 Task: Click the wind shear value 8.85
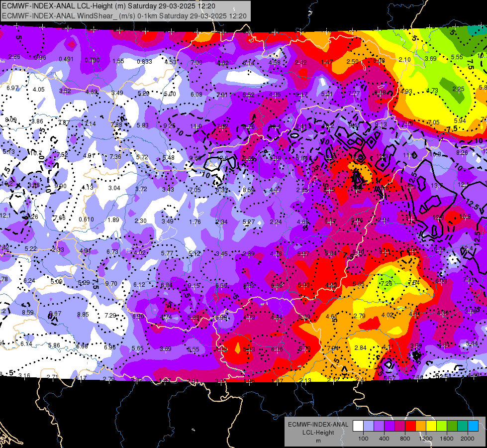point(83,314)
